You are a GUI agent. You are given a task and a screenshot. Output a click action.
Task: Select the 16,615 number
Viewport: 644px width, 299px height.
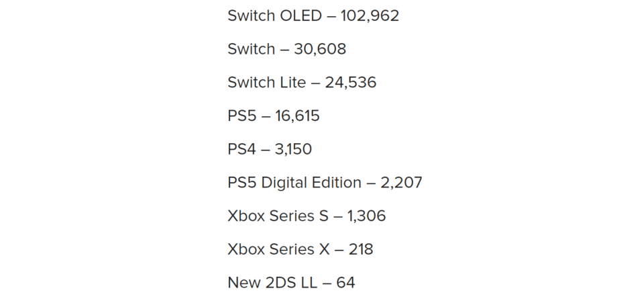pyautogui.click(x=297, y=116)
